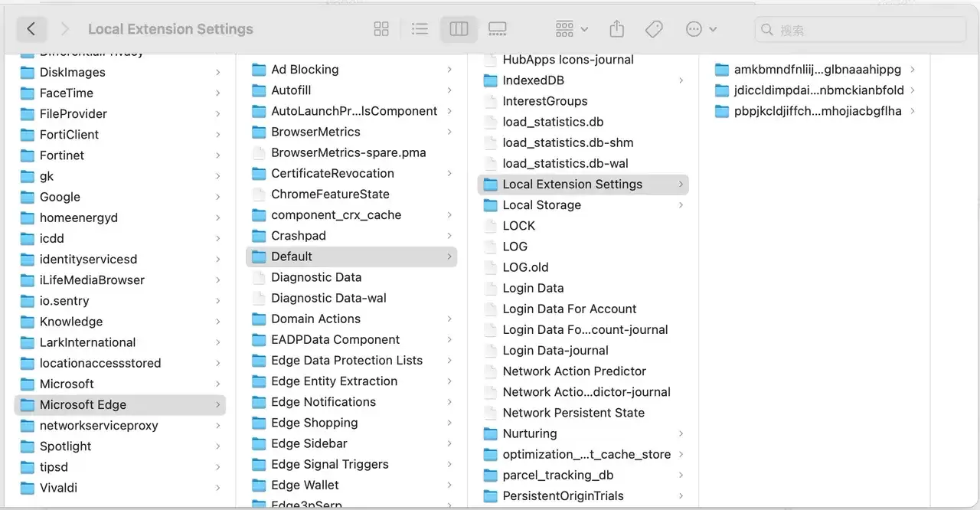Image resolution: width=980 pixels, height=510 pixels.
Task: Select the Edge Notifications folder
Action: pyautogui.click(x=351, y=402)
